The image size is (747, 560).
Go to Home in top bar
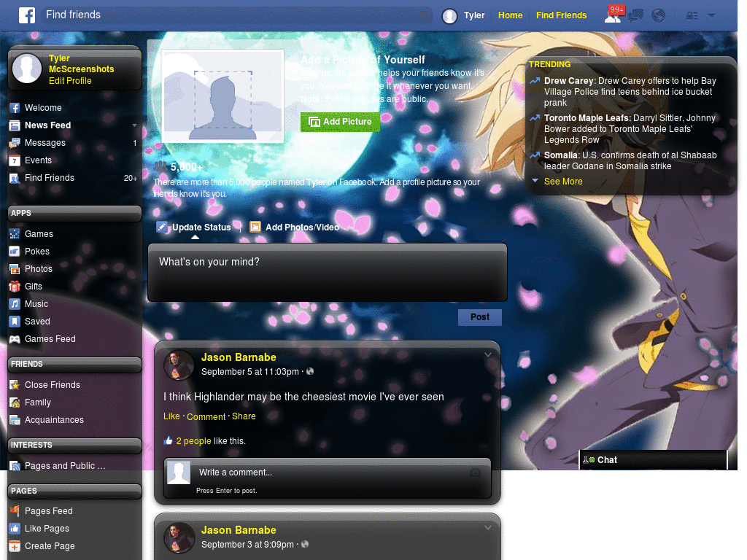510,15
